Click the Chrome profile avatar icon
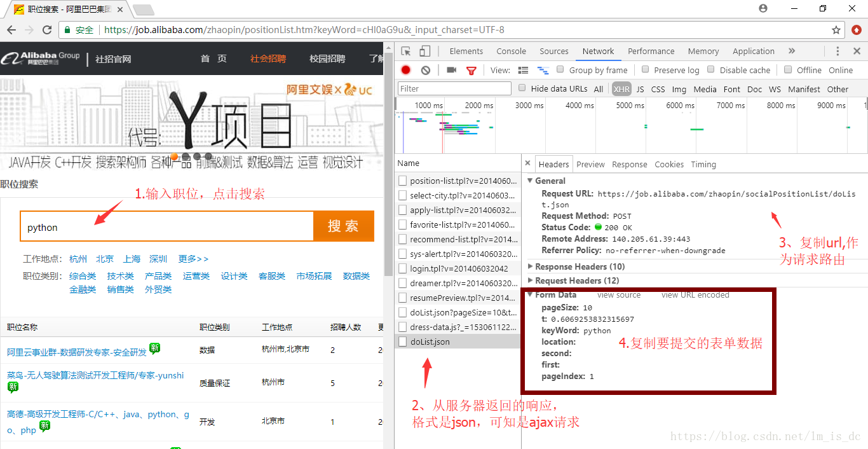 [763, 9]
